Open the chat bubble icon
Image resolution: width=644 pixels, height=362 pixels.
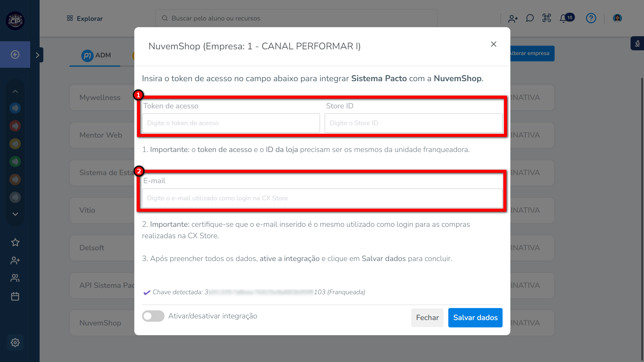(530, 18)
